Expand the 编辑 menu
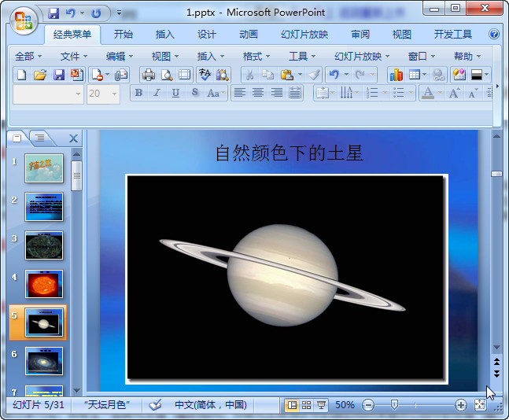Viewport: 509px width, 420px height. click(x=120, y=57)
